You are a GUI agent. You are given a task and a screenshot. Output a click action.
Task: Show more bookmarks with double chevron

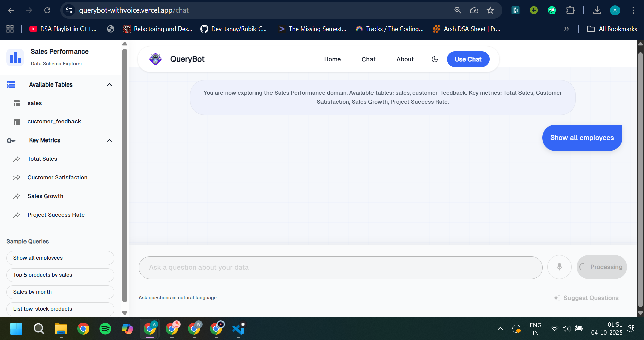567,29
